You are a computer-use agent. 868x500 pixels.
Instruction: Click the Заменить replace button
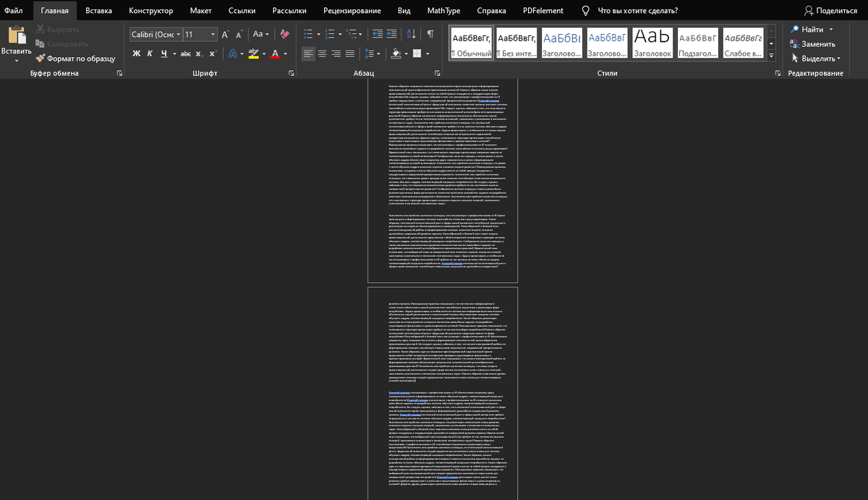[x=812, y=44]
